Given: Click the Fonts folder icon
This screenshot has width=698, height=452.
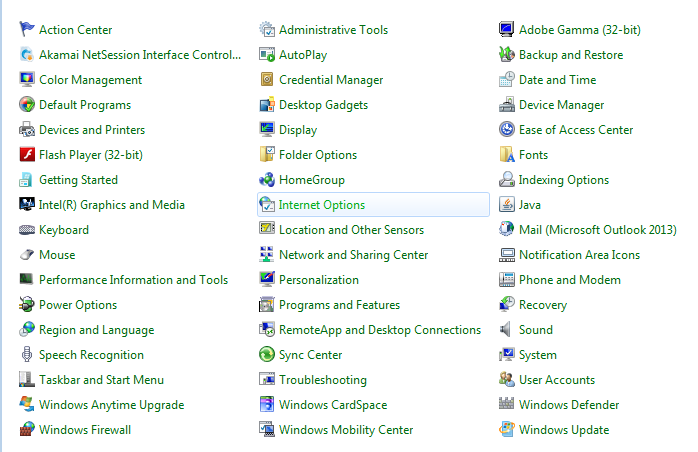Looking at the screenshot, I should [x=507, y=155].
